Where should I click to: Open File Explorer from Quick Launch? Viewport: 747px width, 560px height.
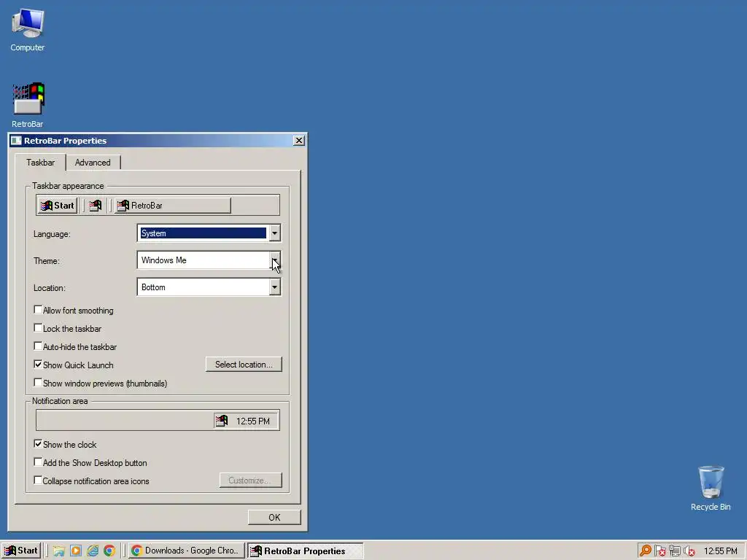58,551
